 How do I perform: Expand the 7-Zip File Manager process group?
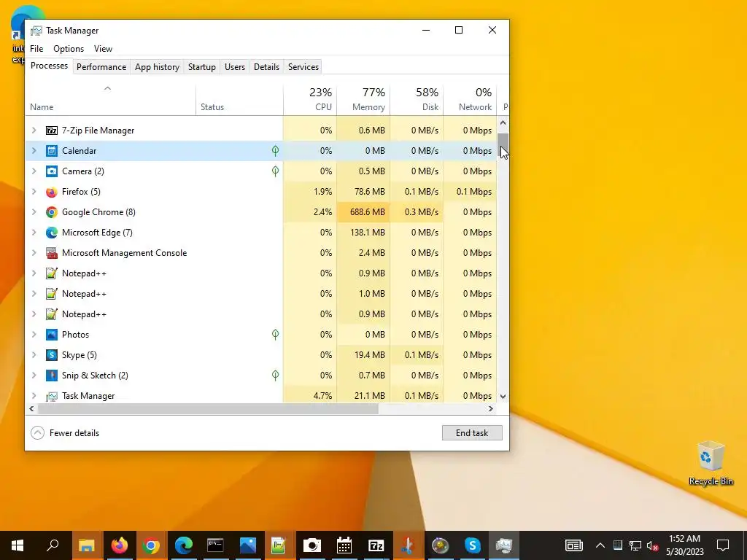(34, 131)
